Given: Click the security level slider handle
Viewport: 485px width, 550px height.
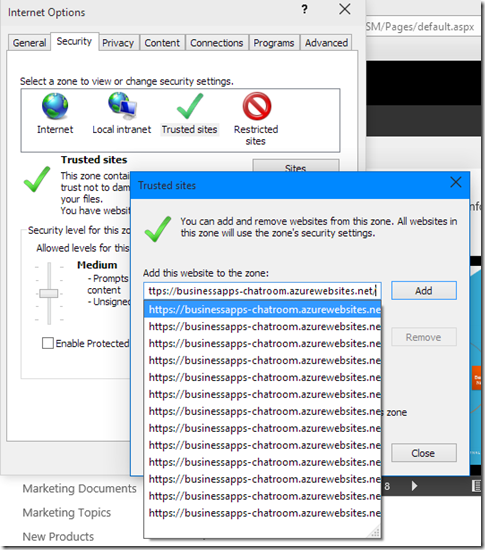Looking at the screenshot, I should coord(48,293).
